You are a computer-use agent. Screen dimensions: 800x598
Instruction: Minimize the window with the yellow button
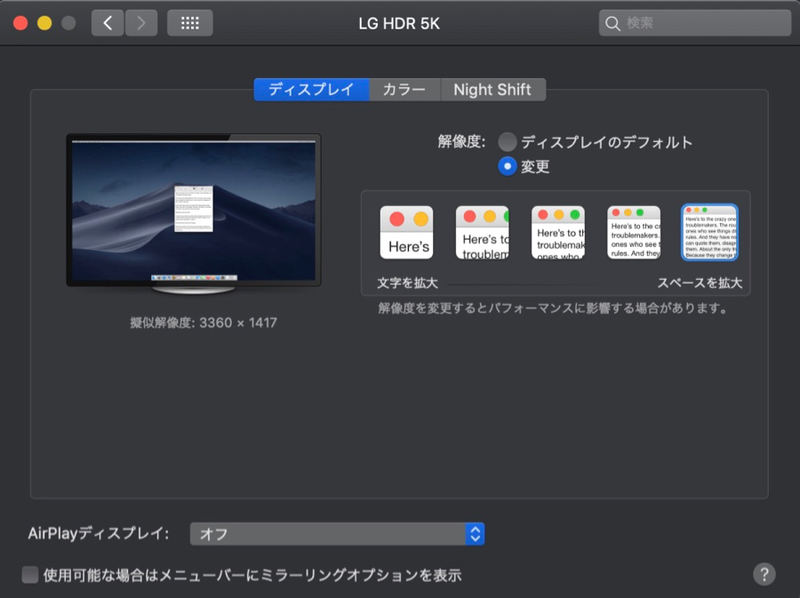point(44,23)
